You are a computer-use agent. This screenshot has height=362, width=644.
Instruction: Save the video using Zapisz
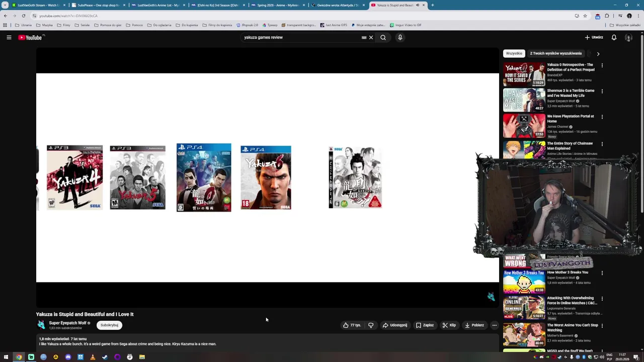pos(425,325)
